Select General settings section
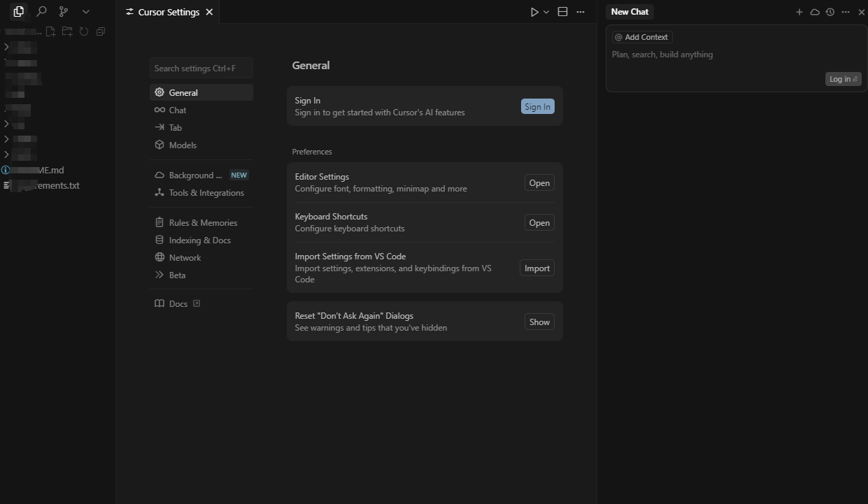 click(201, 92)
